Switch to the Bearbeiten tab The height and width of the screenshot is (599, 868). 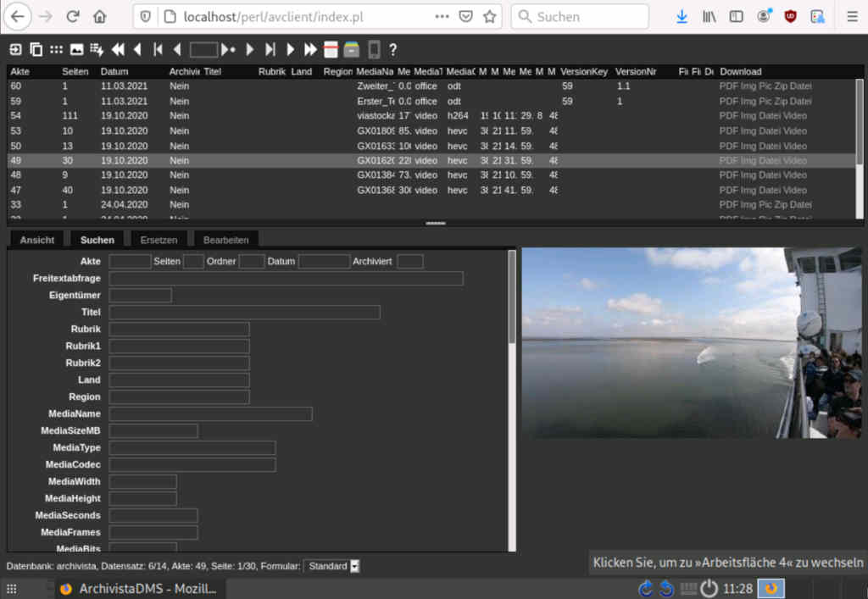(225, 240)
